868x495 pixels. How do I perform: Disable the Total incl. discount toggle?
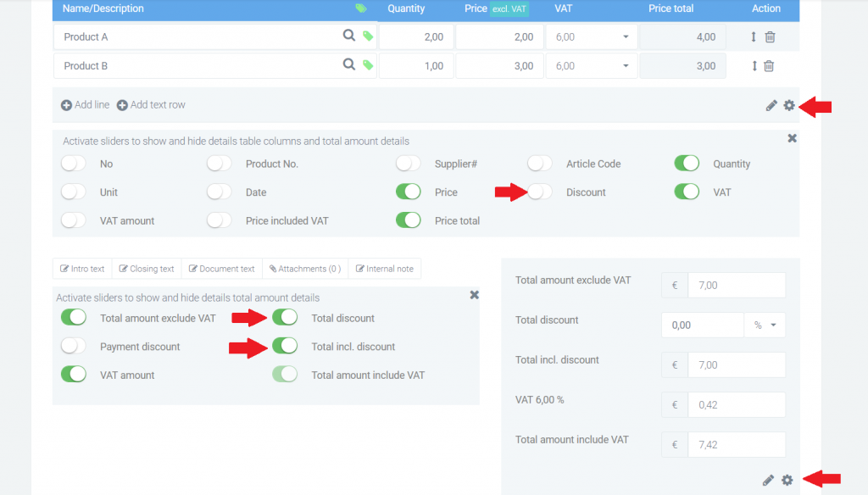point(285,346)
